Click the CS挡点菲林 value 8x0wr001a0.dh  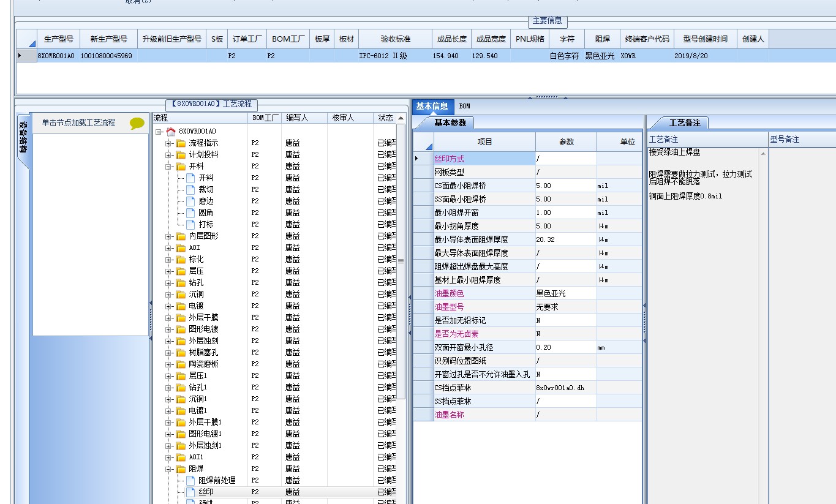(566, 388)
